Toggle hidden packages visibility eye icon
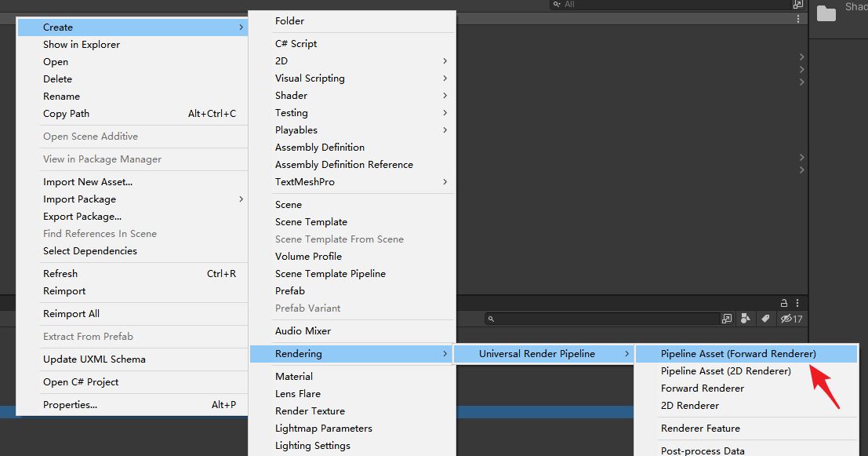Viewport: 868px width, 456px height. [791, 319]
